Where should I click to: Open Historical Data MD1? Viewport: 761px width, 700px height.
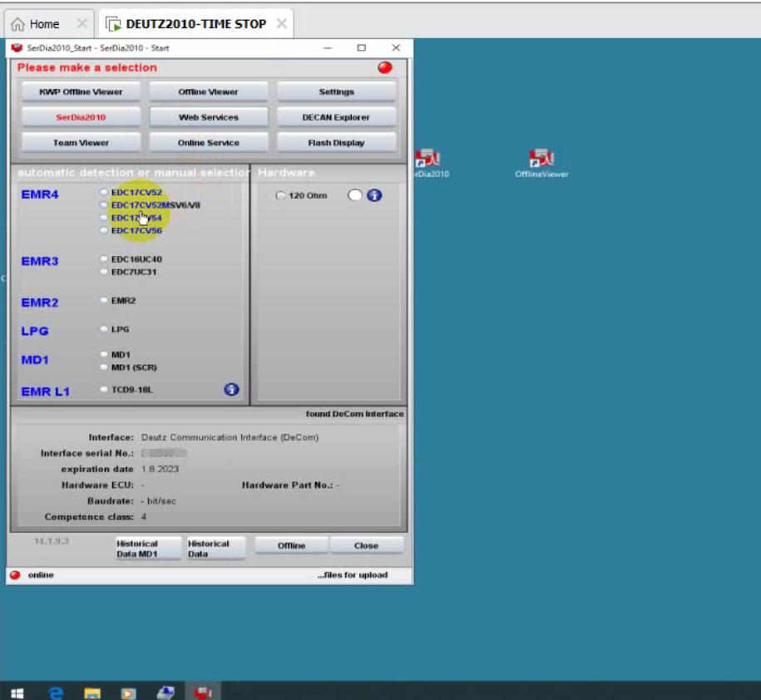[148, 549]
